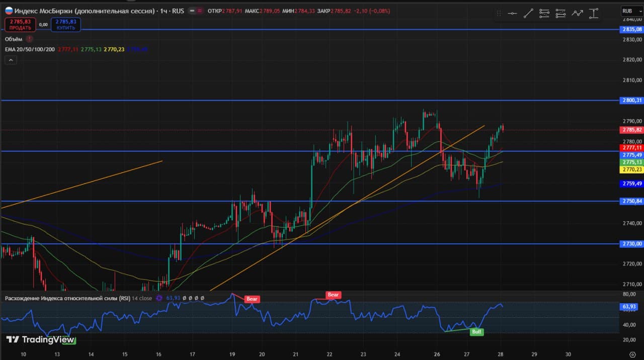Viewport: 644px width, 360px height.
Task: Click the Russian flag symbol icon
Action: click(9, 11)
